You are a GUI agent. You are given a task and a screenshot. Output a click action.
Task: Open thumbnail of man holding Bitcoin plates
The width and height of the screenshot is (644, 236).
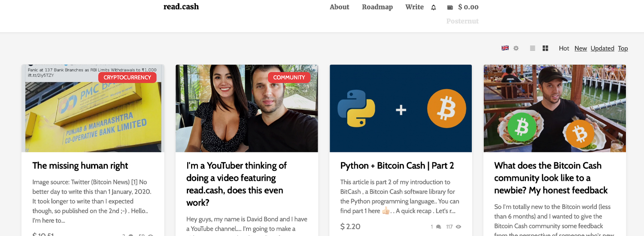(555, 109)
